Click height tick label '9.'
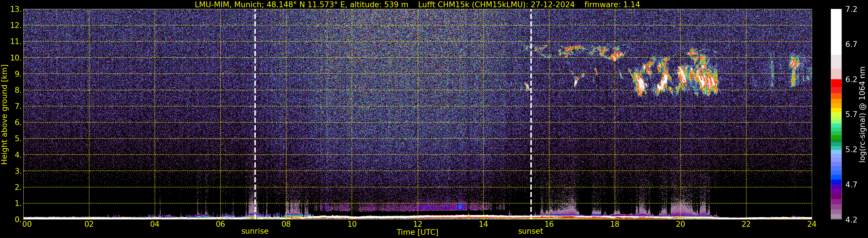Image resolution: width=868 pixels, height=238 pixels. pos(18,74)
